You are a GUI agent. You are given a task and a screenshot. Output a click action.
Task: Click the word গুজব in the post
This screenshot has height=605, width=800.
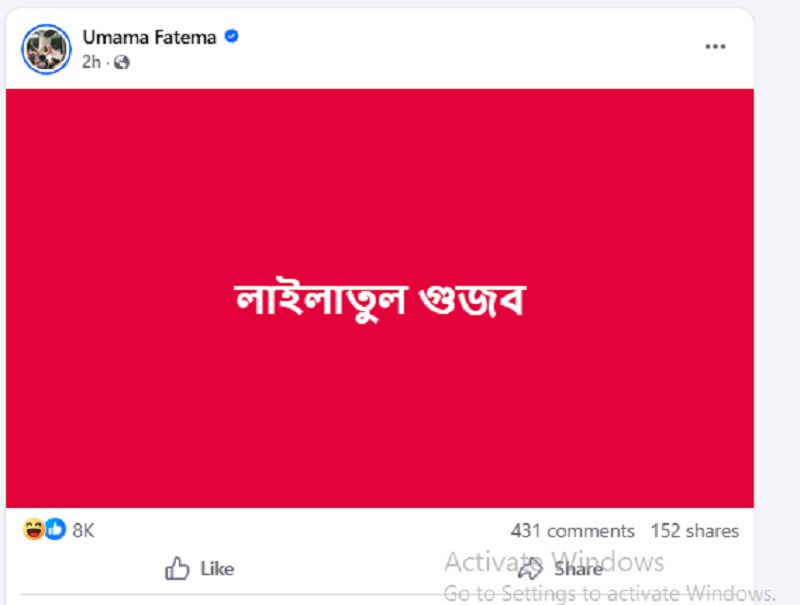(472, 299)
